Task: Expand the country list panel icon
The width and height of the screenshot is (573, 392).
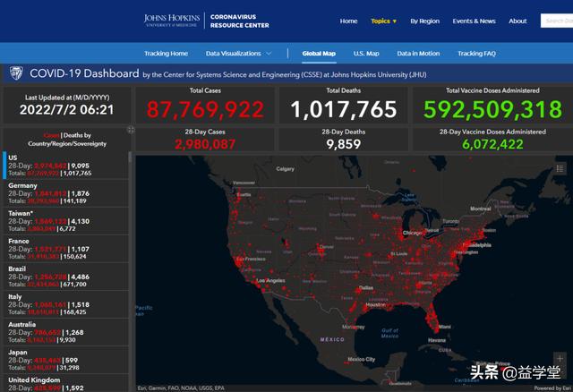Action: point(131,130)
